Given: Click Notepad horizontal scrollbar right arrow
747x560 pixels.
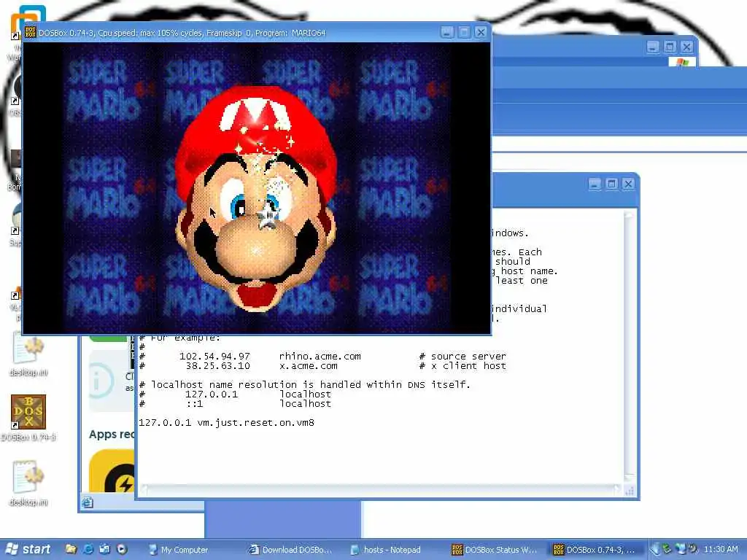Looking at the screenshot, I should [x=617, y=489].
